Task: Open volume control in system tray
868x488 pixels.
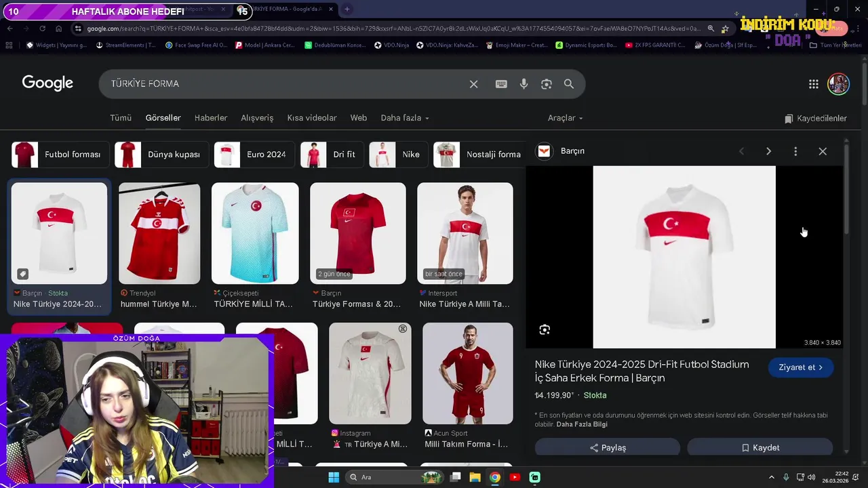Action: click(813, 477)
